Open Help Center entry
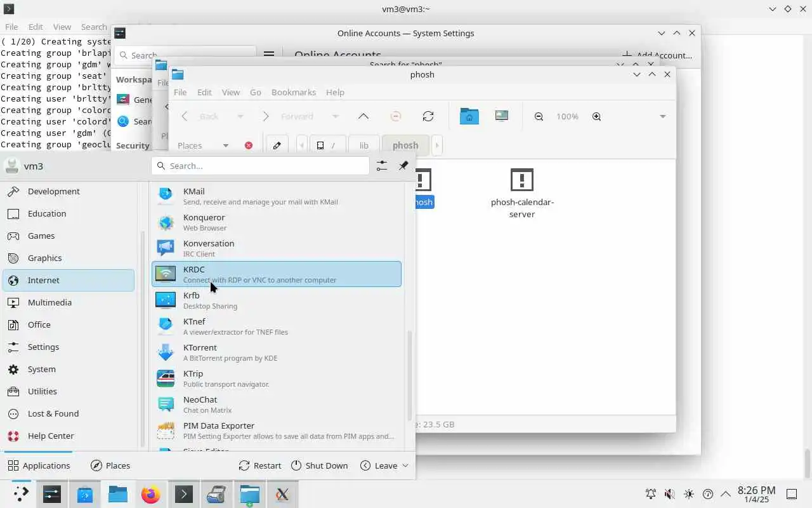 point(69,436)
